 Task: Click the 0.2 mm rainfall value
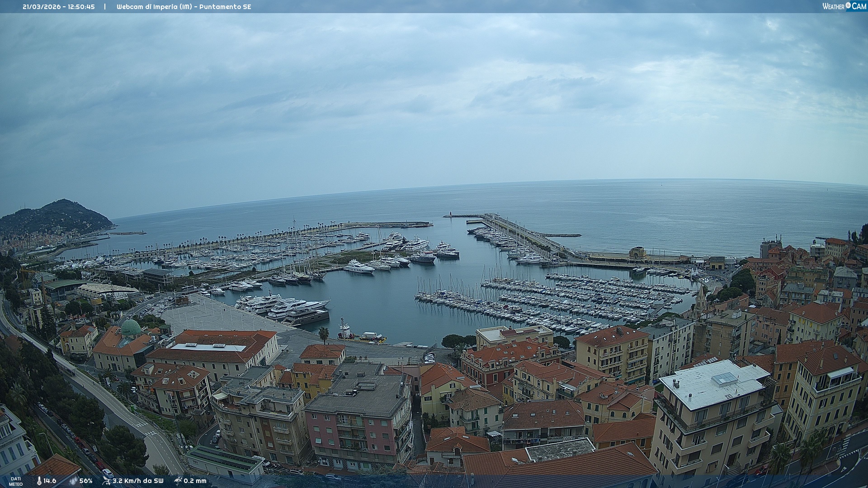(x=195, y=481)
